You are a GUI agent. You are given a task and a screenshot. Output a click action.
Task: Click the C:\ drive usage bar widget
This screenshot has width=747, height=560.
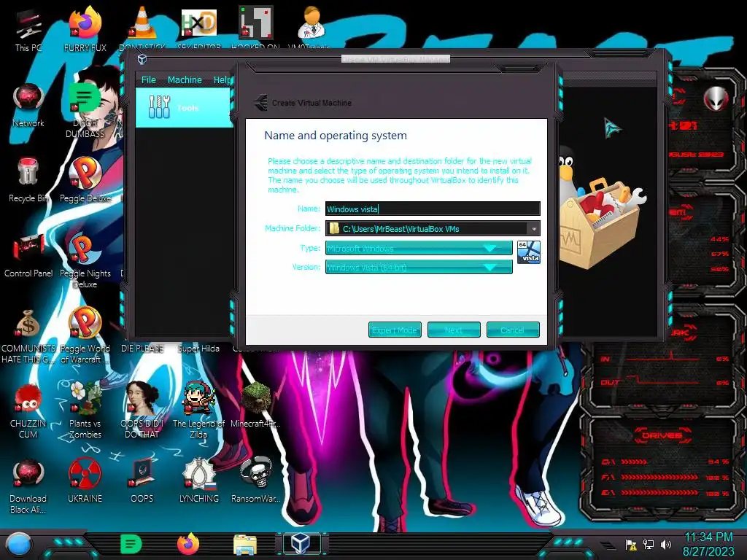pyautogui.click(x=665, y=462)
